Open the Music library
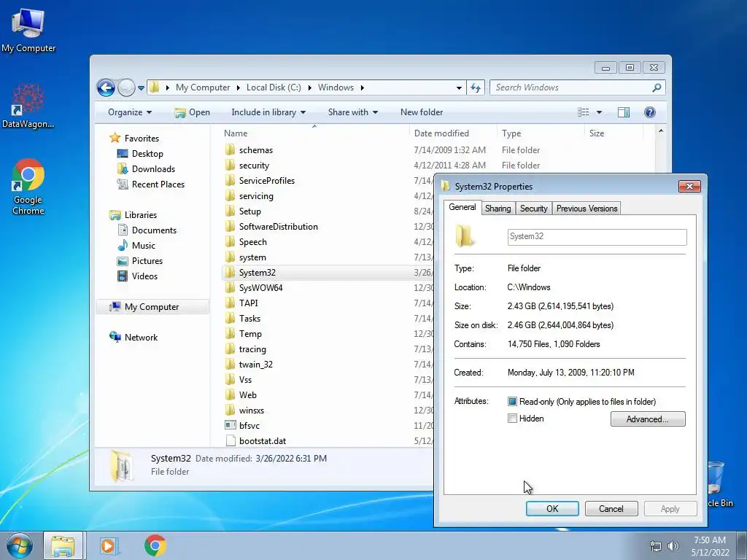 click(x=144, y=246)
